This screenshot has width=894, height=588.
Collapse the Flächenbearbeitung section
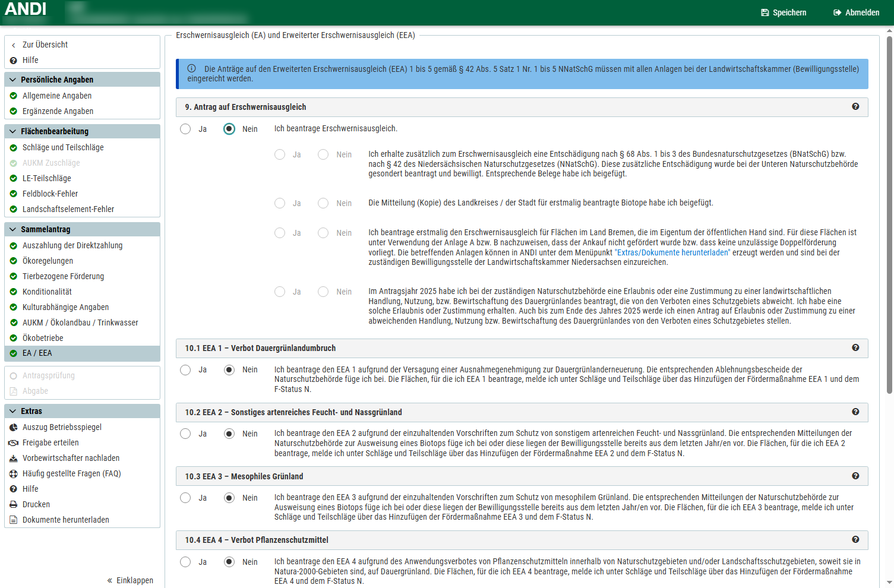coord(13,131)
